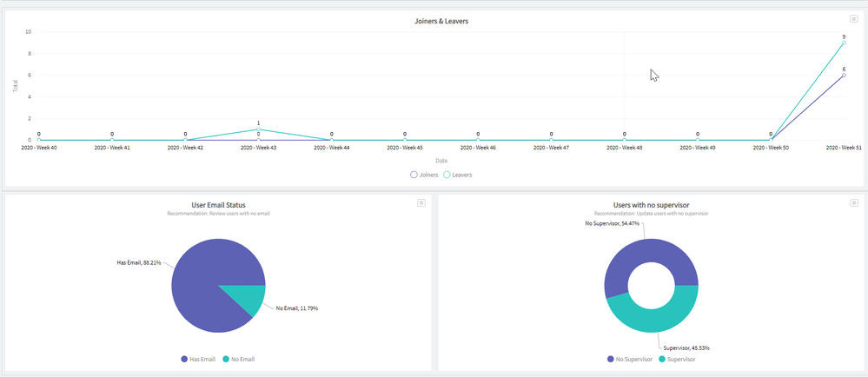Select the Joiners Week 51 point valued 6
Image resolution: width=868 pixels, height=377 pixels.
point(844,76)
